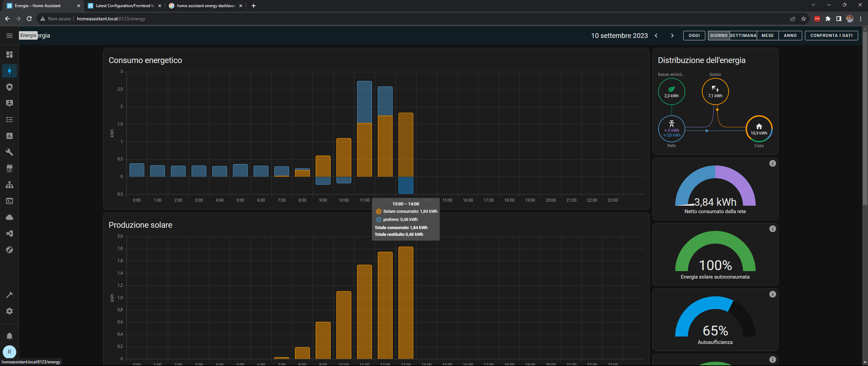Viewport: 868px width, 366px height.
Task: Open Settings via the gear icon
Action: pos(9,311)
